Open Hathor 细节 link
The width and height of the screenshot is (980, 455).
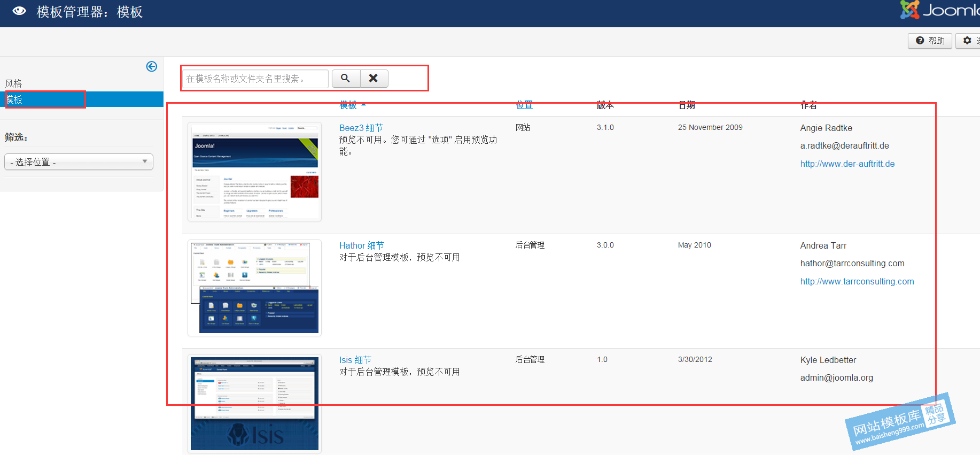click(x=362, y=245)
